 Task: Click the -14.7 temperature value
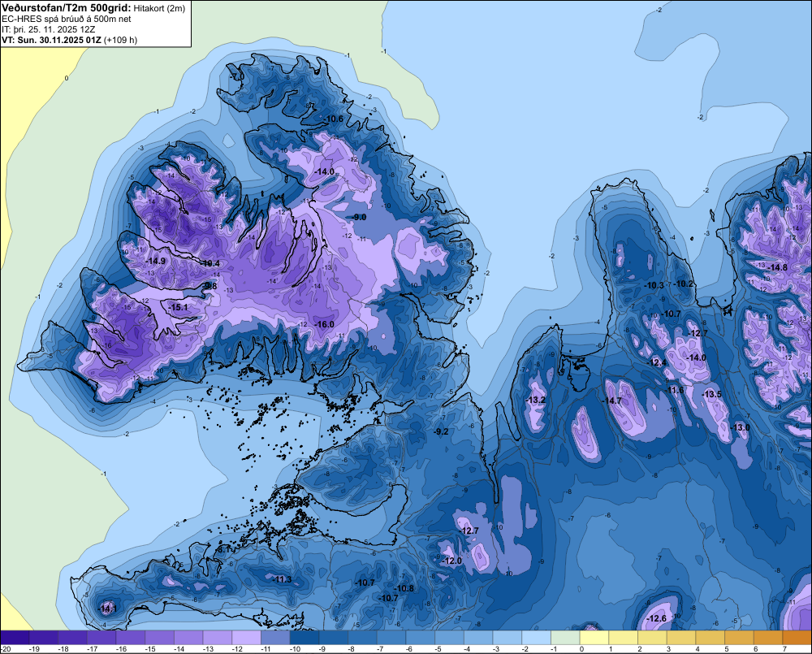[611, 401]
